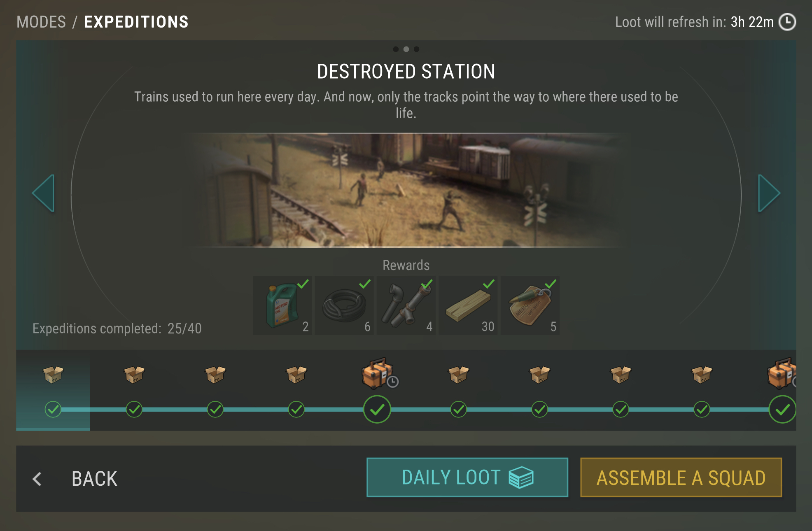Click ASSEMBLE A SQUAD button

pyautogui.click(x=681, y=477)
